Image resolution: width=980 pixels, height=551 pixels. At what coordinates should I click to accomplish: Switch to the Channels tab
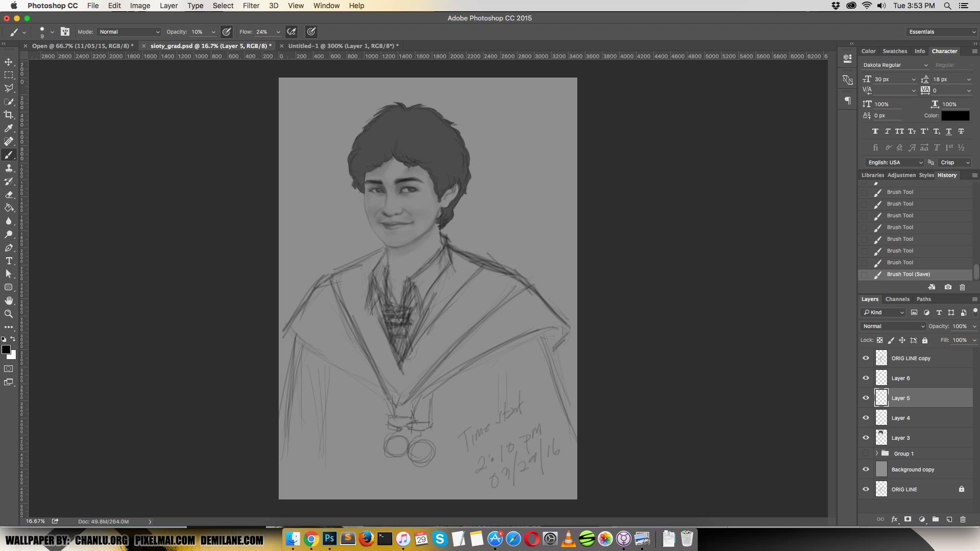click(x=897, y=299)
